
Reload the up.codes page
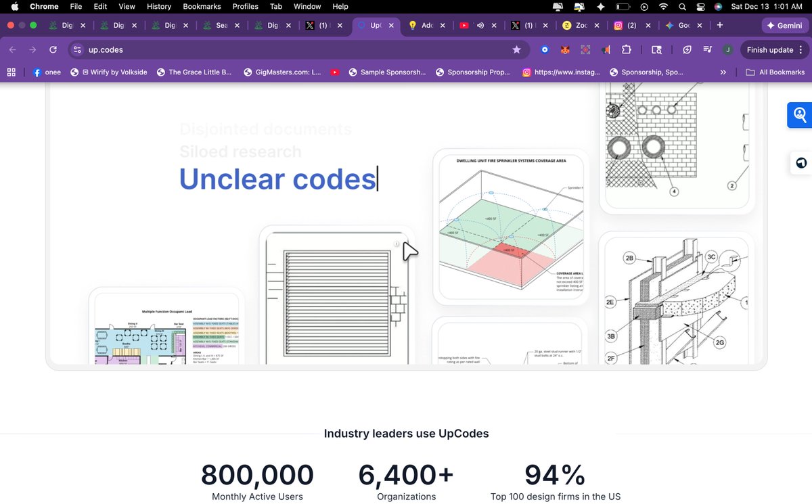click(53, 50)
